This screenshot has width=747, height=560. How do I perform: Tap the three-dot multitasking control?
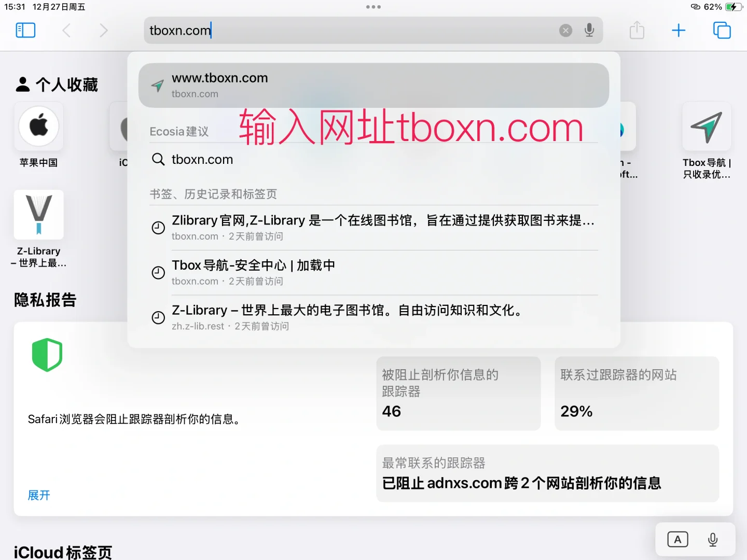[x=374, y=7]
